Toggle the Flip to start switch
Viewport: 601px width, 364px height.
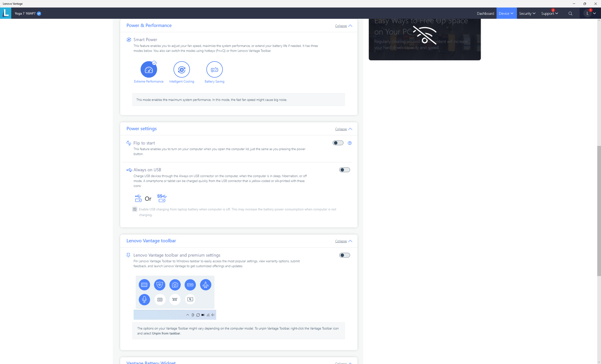coord(338,143)
